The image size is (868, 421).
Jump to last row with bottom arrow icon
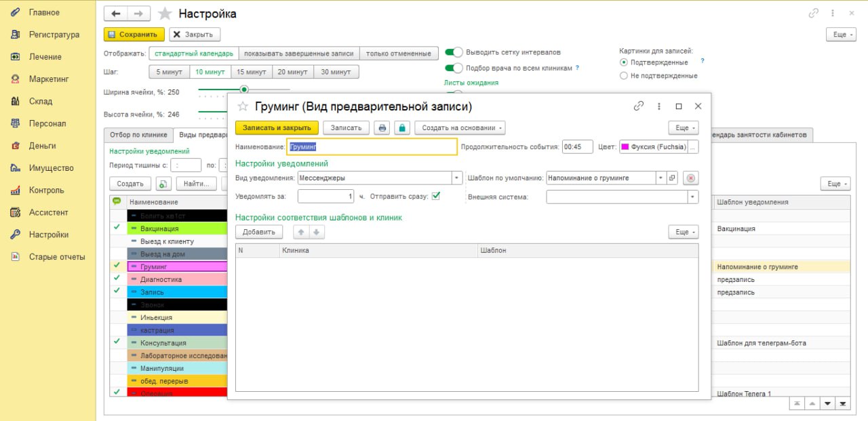coord(843,403)
